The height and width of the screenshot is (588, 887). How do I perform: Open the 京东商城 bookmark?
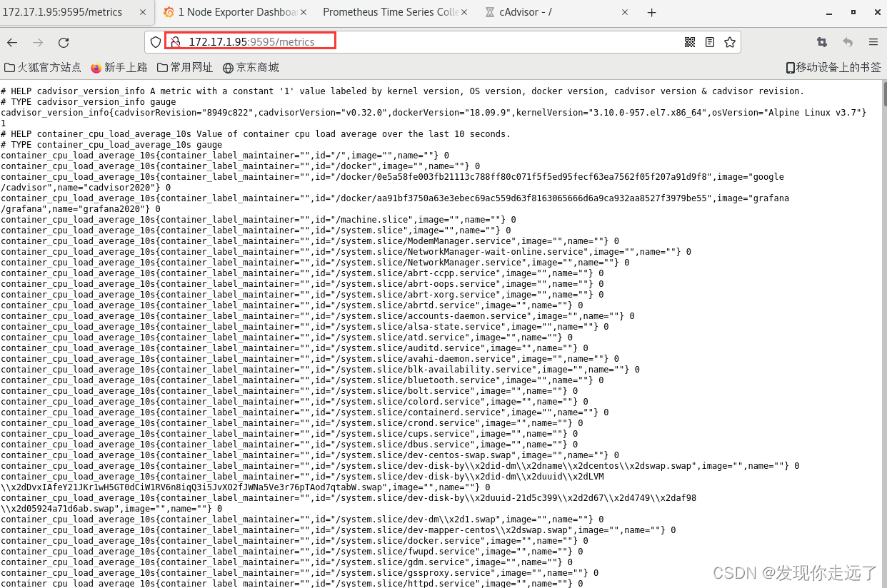click(251, 68)
